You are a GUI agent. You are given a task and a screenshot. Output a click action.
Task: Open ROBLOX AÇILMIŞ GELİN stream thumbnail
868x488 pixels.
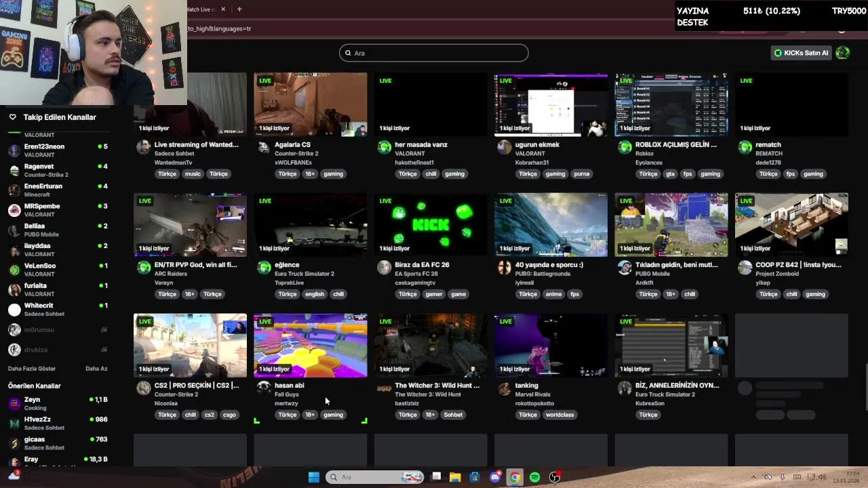point(671,104)
